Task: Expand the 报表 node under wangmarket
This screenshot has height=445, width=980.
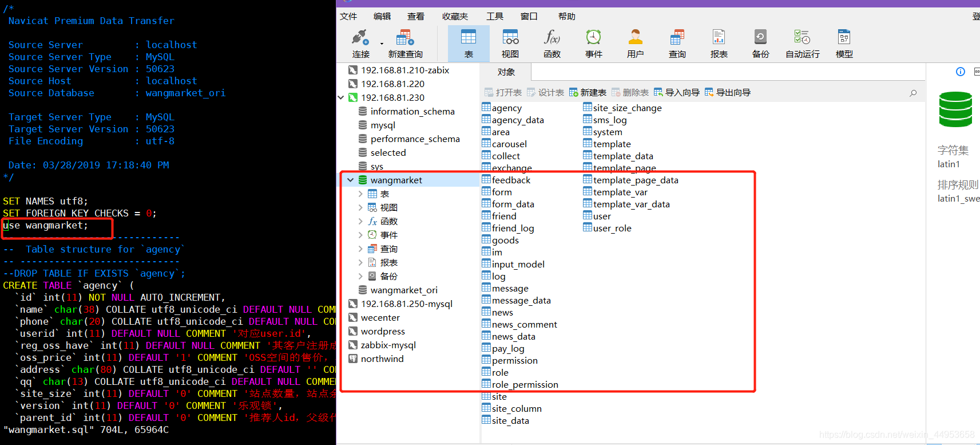Action: [x=360, y=262]
